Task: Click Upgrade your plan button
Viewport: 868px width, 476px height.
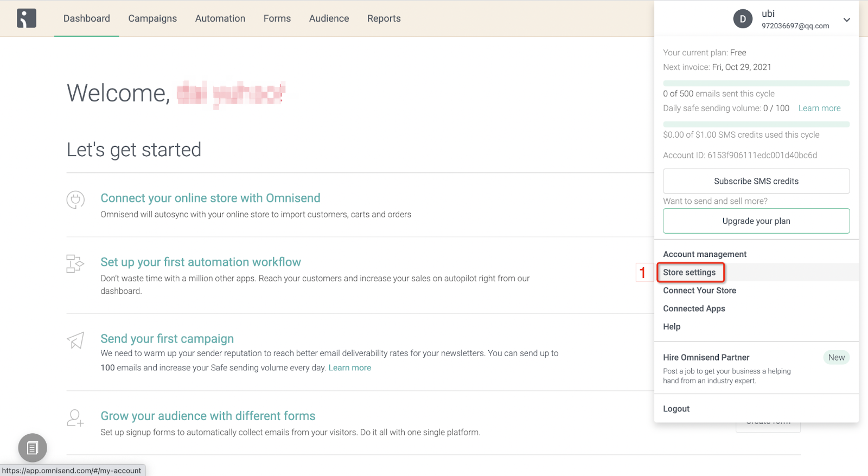Action: (x=756, y=221)
